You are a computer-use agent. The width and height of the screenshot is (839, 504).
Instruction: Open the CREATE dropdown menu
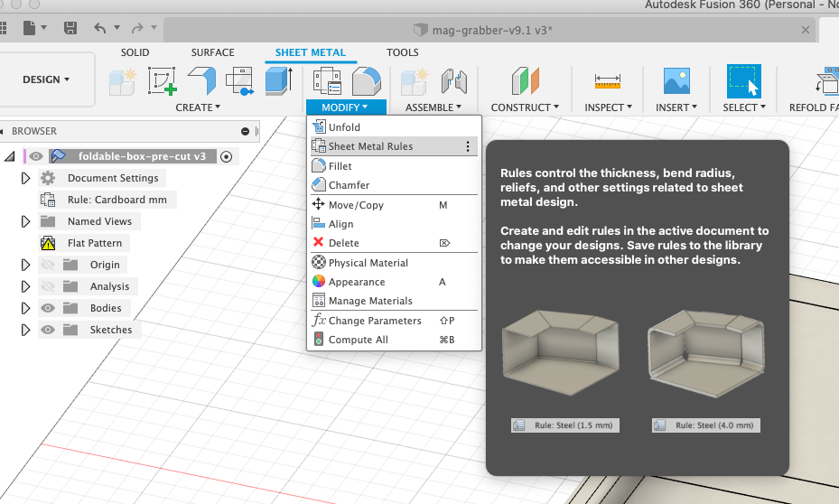click(198, 107)
